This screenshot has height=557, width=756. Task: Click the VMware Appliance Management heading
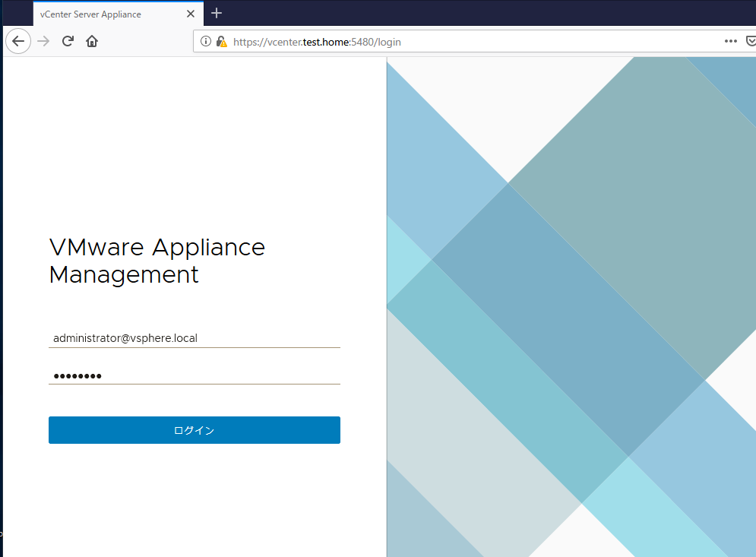tap(157, 261)
